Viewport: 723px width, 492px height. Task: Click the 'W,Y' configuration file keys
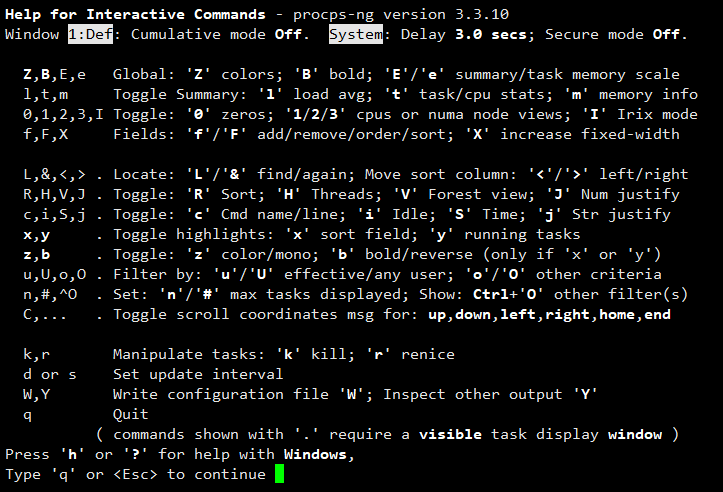click(36, 394)
